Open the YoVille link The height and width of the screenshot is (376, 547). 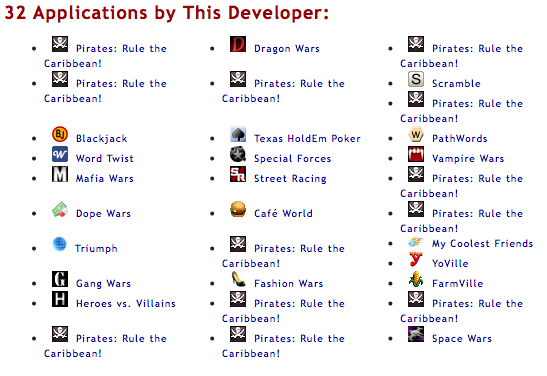tap(450, 263)
